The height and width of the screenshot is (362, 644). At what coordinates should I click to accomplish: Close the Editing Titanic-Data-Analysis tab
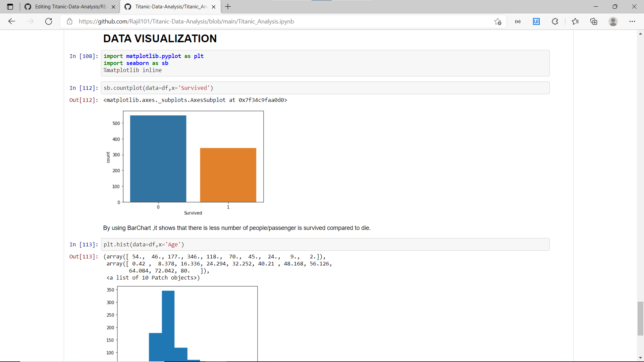pos(113,7)
